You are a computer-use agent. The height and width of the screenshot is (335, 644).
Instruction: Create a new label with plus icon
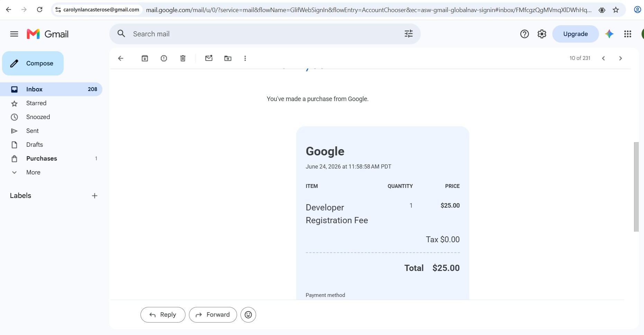tap(94, 196)
